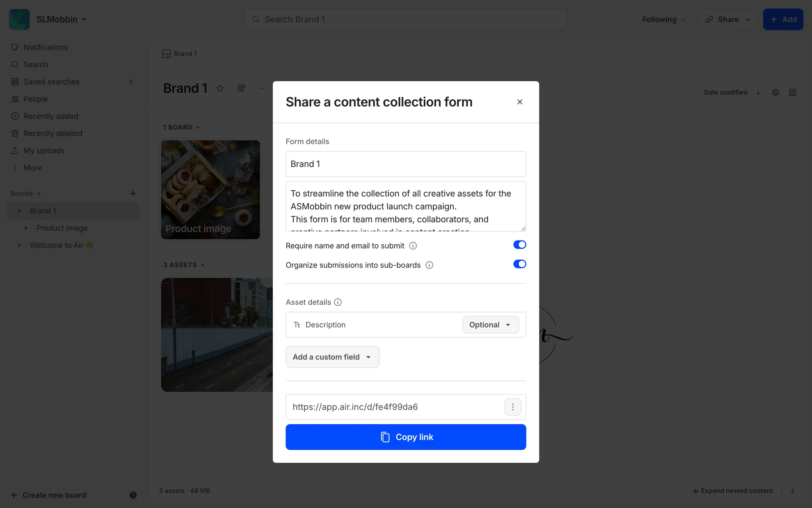The image size is (812, 508).
Task: Toggle require name and email switch
Action: tap(519, 245)
